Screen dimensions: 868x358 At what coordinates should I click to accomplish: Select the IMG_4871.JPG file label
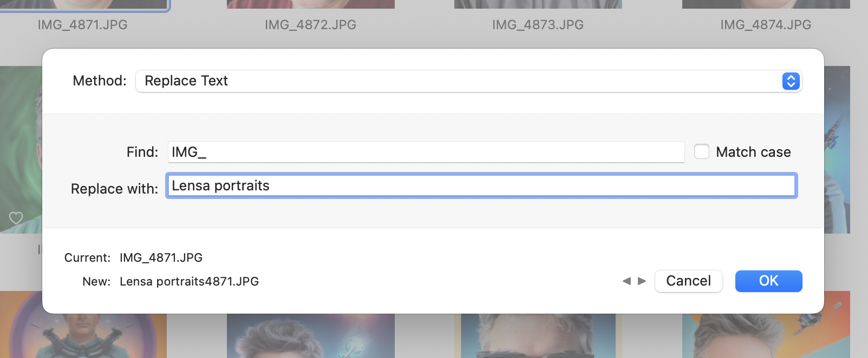(82, 25)
